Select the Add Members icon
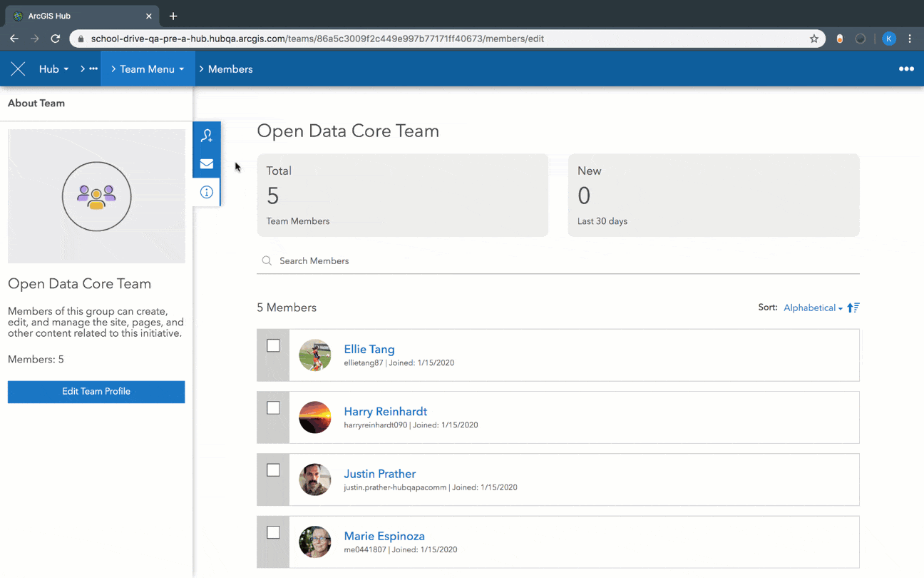 pyautogui.click(x=206, y=134)
